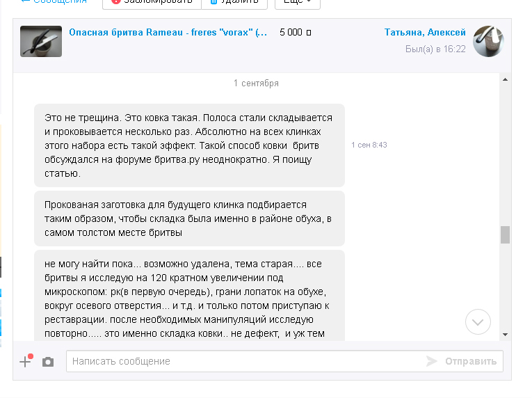This screenshot has width=532, height=398.
Task: Open the Опасная бритва Rameau listing link
Action: click(168, 33)
